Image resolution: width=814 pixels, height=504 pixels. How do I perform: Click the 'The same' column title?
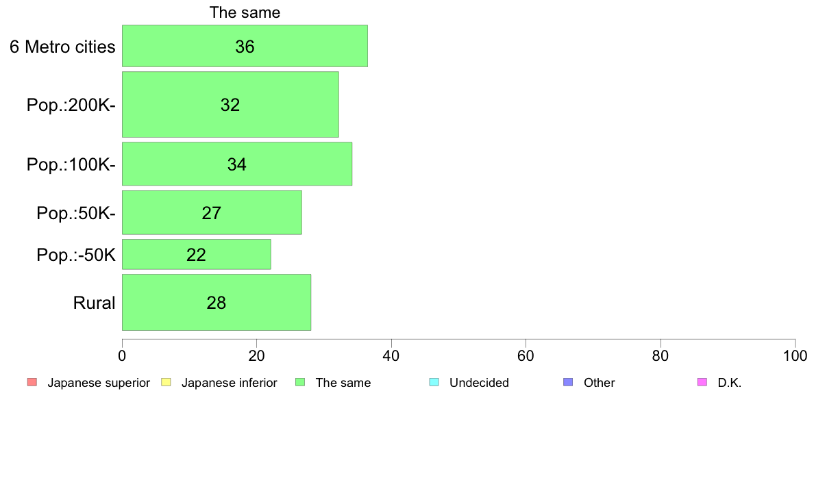(245, 12)
